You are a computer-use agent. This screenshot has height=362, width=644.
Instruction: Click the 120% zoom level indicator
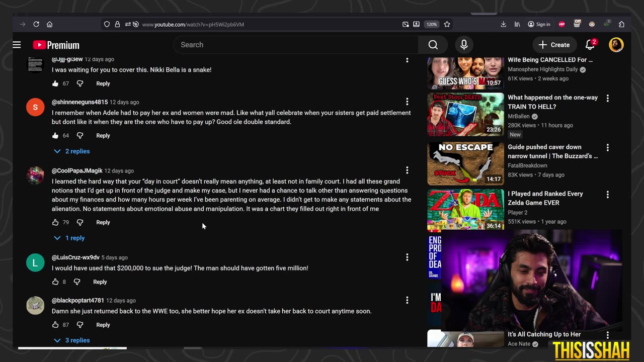click(x=432, y=24)
